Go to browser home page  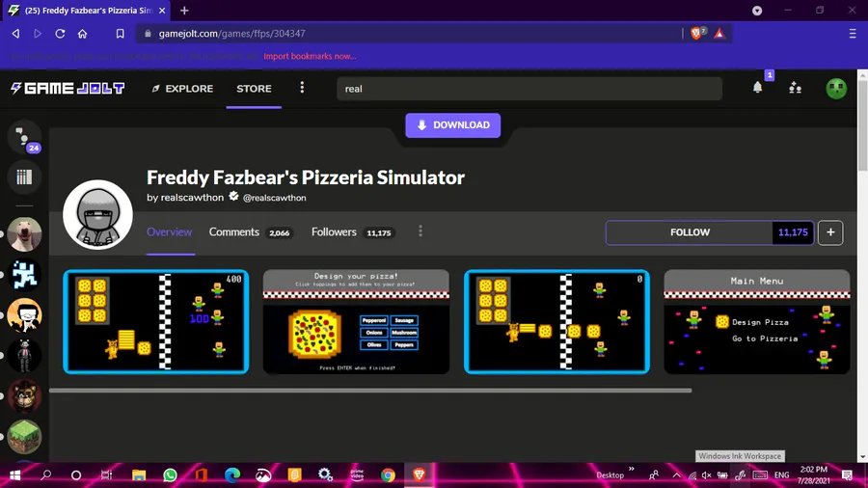tap(83, 34)
